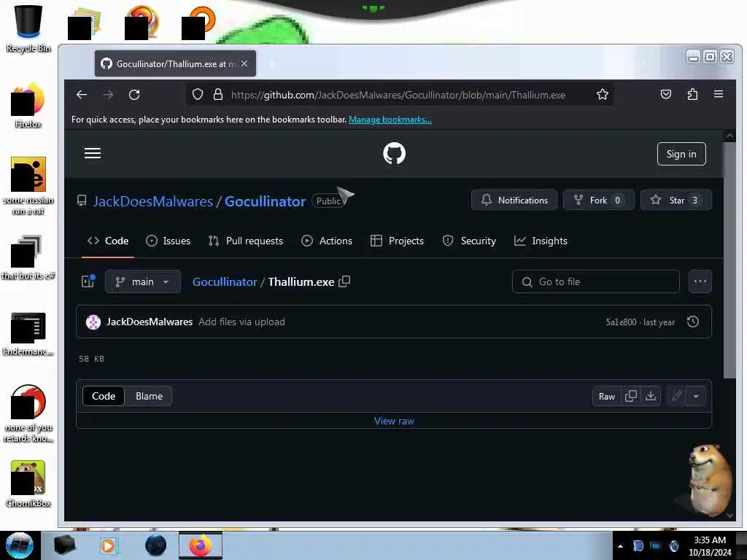
Task: Star the Gocullinator repository
Action: [x=676, y=200]
